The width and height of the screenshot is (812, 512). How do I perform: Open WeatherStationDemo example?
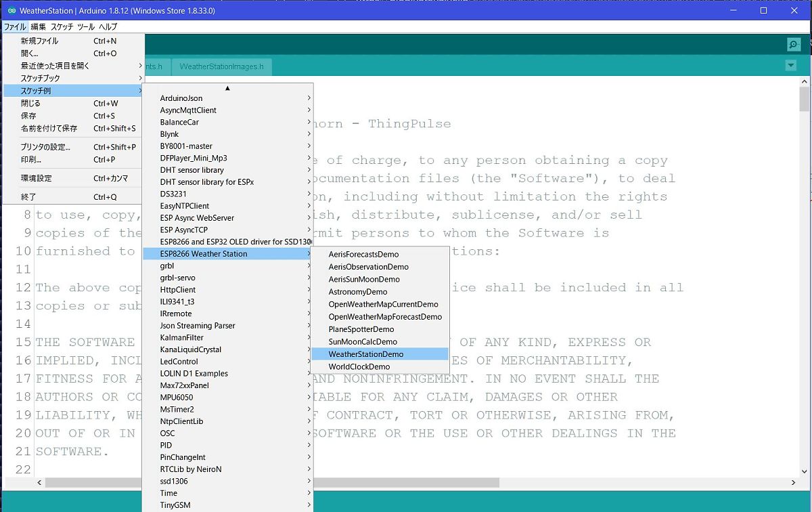pyautogui.click(x=380, y=354)
